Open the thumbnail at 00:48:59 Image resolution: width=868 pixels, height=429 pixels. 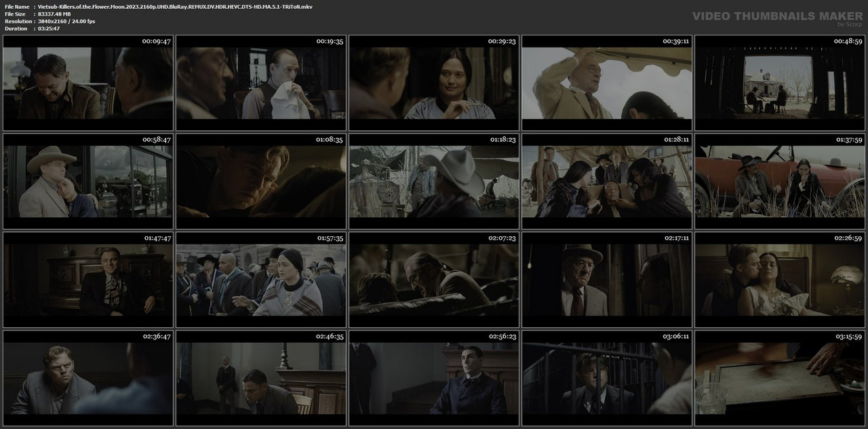pyautogui.click(x=780, y=83)
